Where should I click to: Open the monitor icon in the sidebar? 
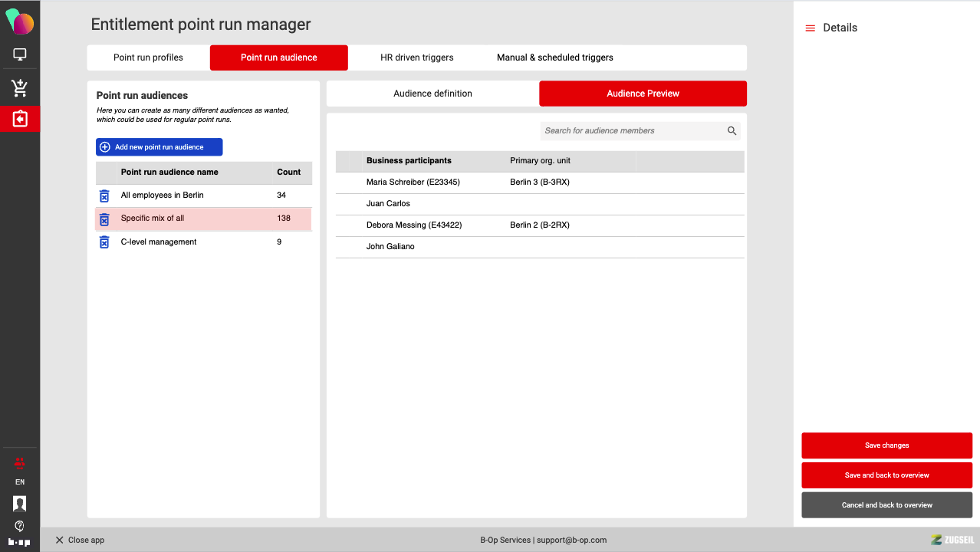click(x=20, y=54)
